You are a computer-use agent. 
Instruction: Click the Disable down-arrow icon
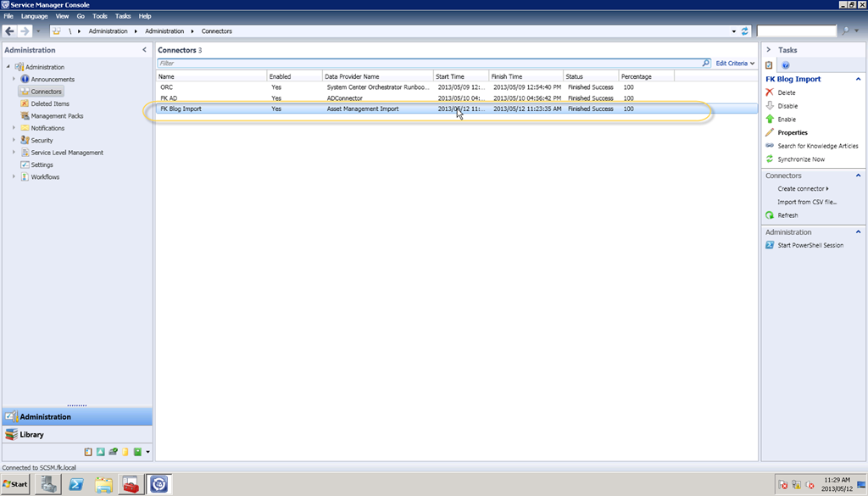pyautogui.click(x=770, y=106)
